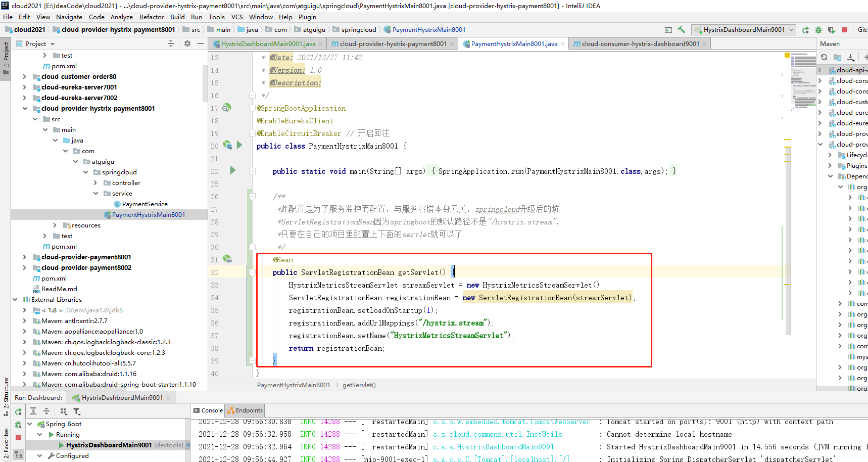Close PaymentHystrixMain8001.java tab

[562, 44]
